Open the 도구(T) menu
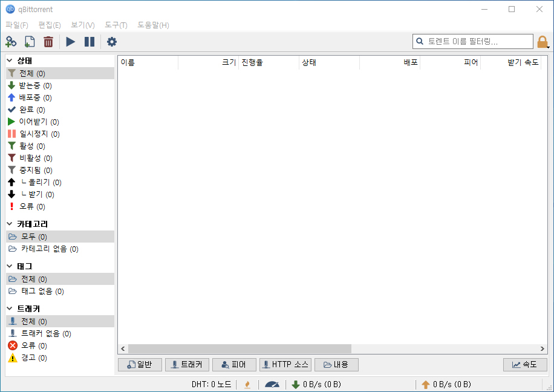The width and height of the screenshot is (554, 392). point(116,25)
